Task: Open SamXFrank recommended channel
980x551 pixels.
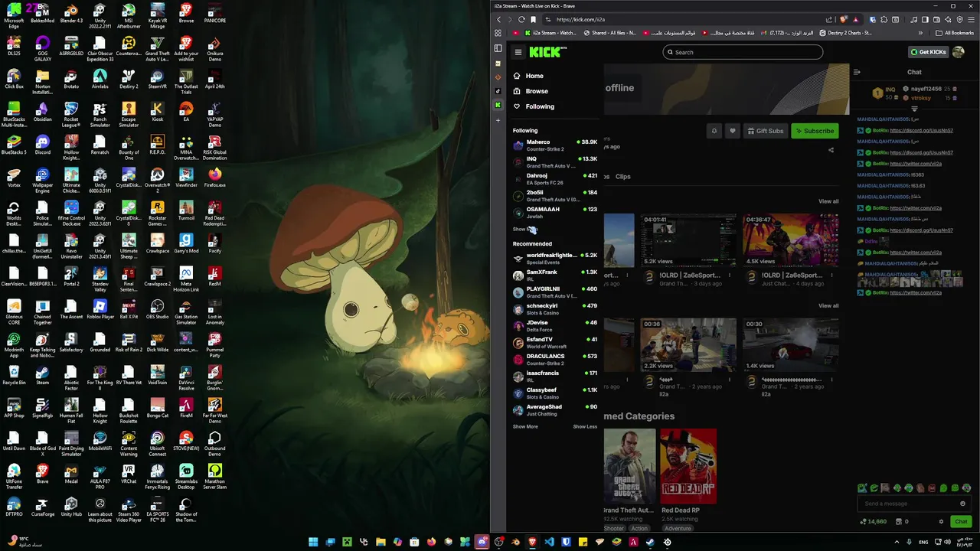Action: 555,275
